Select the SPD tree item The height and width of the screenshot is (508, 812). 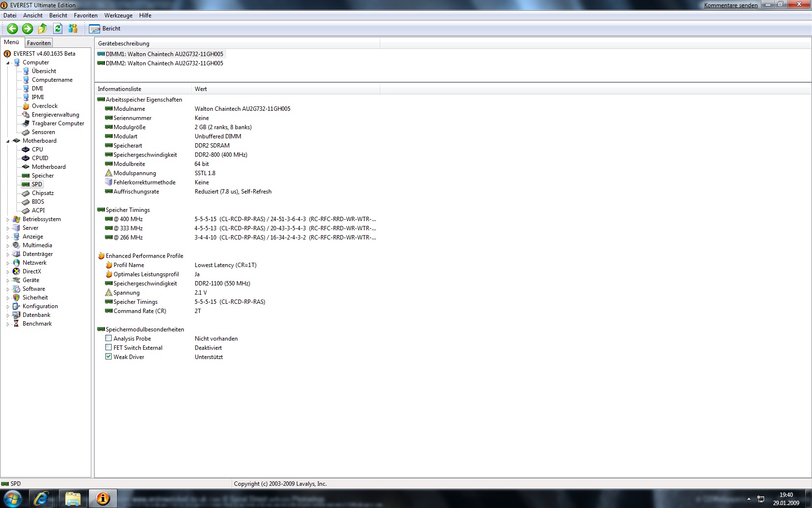(x=37, y=184)
